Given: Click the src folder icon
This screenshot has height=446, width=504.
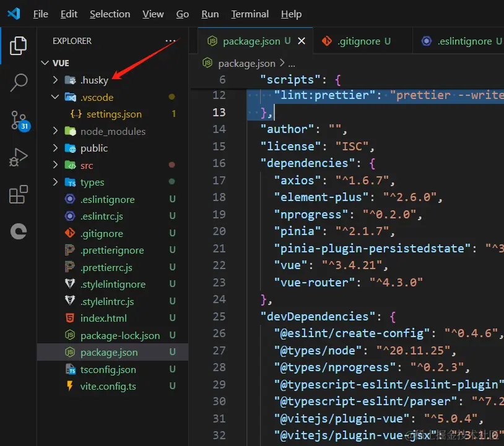Looking at the screenshot, I should click(x=70, y=165).
